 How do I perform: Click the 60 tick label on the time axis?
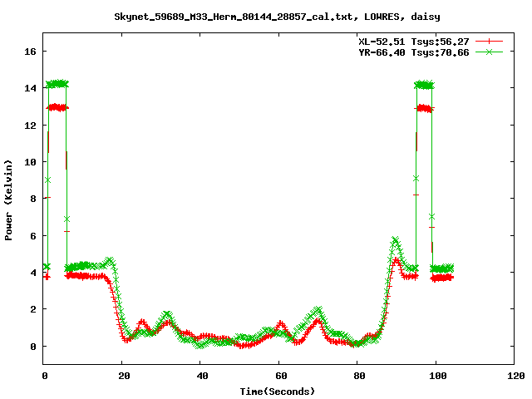(279, 376)
